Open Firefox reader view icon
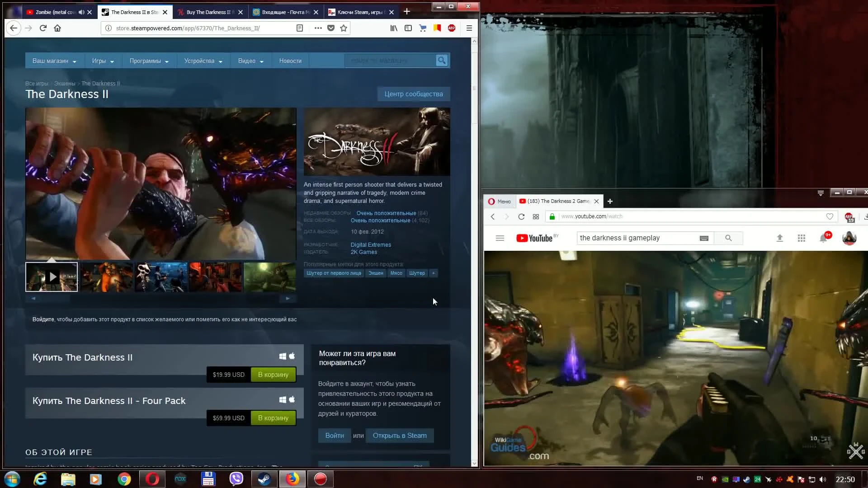 tap(299, 28)
